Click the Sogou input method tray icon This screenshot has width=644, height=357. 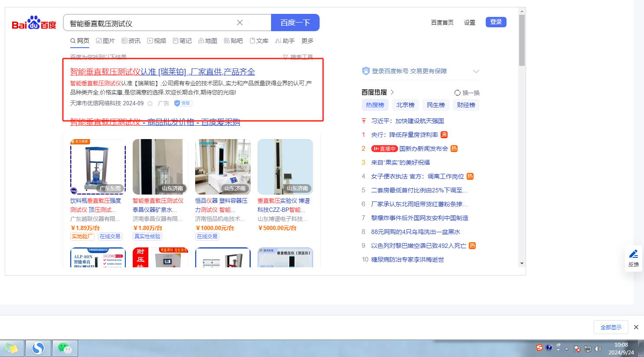click(x=539, y=347)
